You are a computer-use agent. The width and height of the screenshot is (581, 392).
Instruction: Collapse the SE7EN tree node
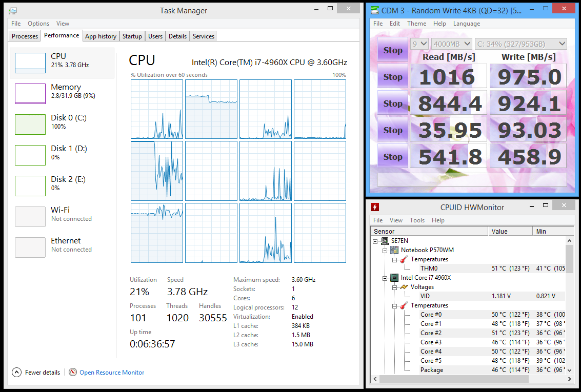tap(375, 241)
